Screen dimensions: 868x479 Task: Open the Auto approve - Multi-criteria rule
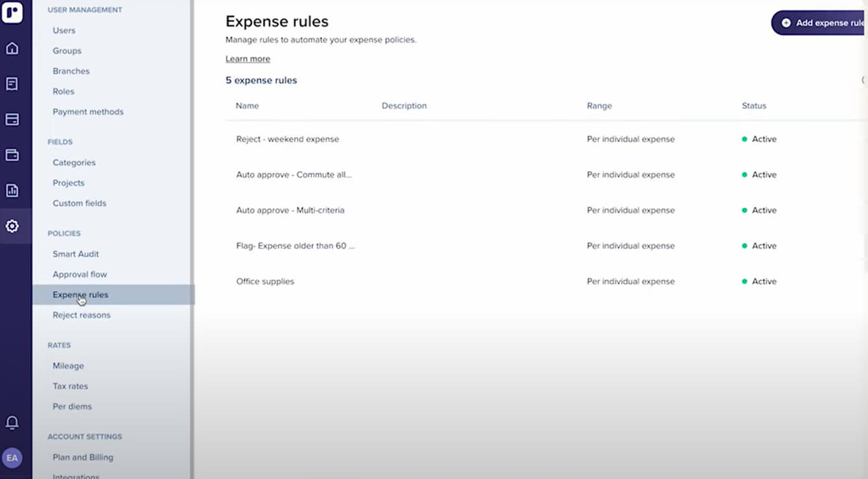pyautogui.click(x=290, y=210)
